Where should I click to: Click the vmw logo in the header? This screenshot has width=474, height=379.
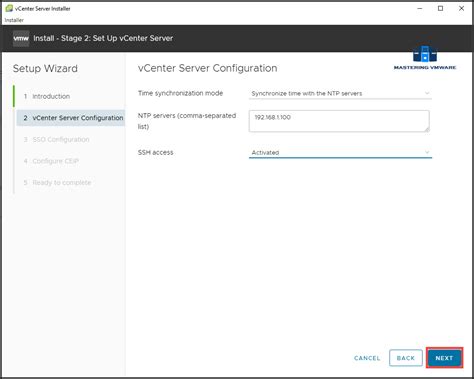point(21,38)
